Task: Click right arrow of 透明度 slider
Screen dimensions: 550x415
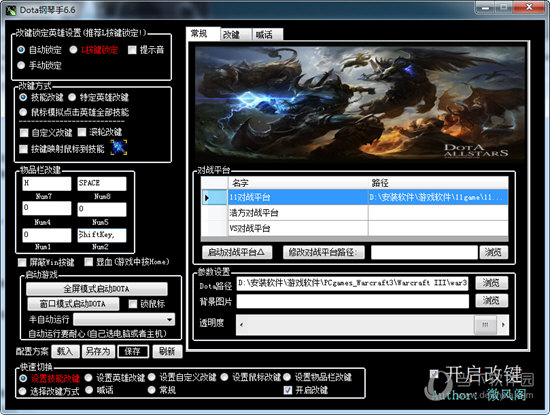Action: pyautogui.click(x=503, y=324)
